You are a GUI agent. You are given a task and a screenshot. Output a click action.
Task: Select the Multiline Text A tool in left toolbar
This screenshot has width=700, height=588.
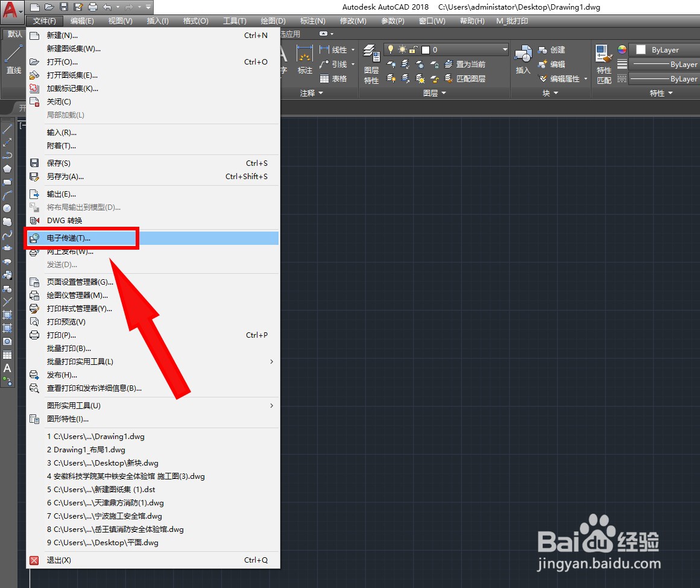[7, 368]
